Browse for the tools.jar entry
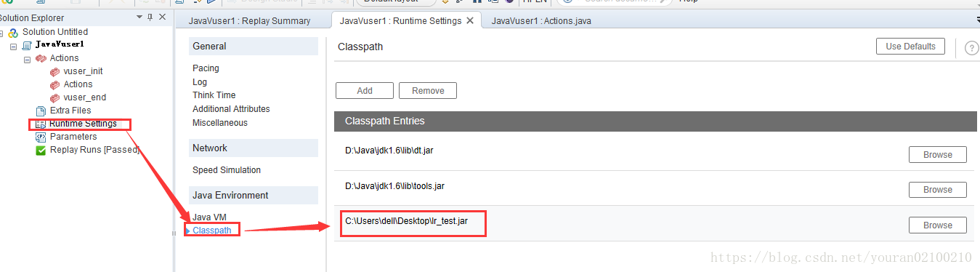This screenshot has width=980, height=272. (938, 190)
